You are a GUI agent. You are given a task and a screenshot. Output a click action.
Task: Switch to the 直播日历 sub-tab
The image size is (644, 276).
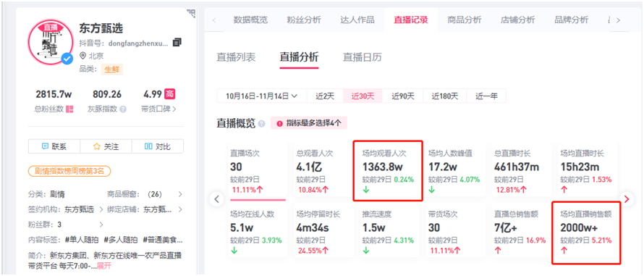(363, 57)
